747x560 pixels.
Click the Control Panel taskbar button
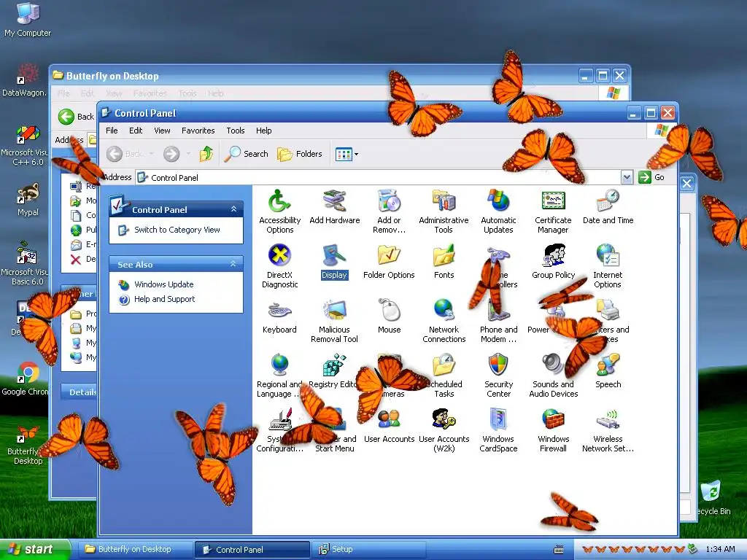[252, 550]
